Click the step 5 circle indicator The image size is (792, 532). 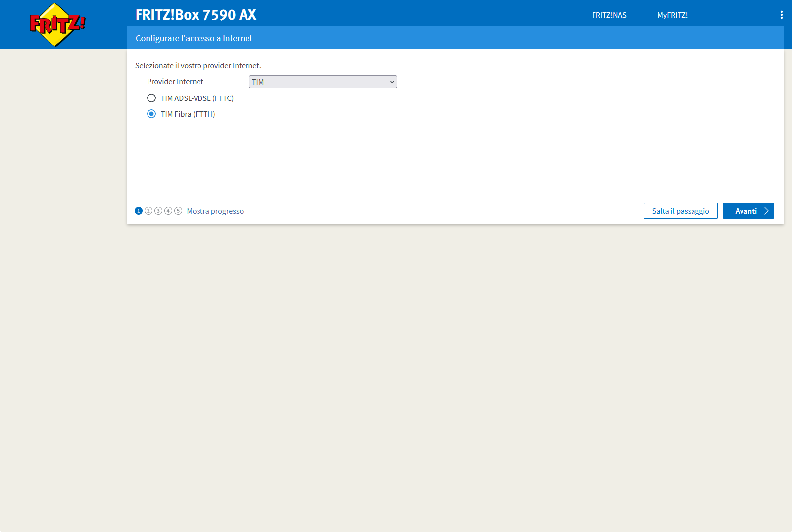coord(178,211)
